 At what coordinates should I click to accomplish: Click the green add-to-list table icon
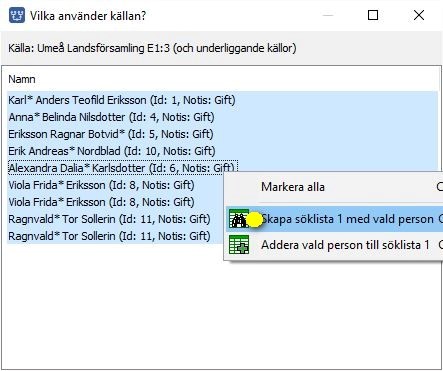239,245
